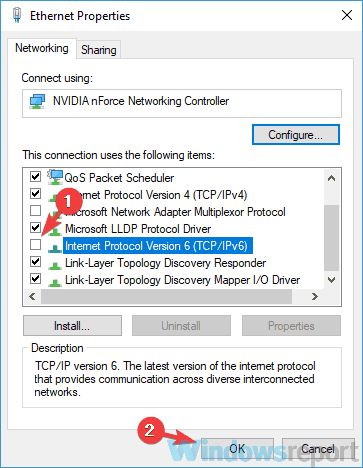Click the NVIDIA nForce network adapter icon
Viewport: 363px width, 468px height.
tap(37, 101)
